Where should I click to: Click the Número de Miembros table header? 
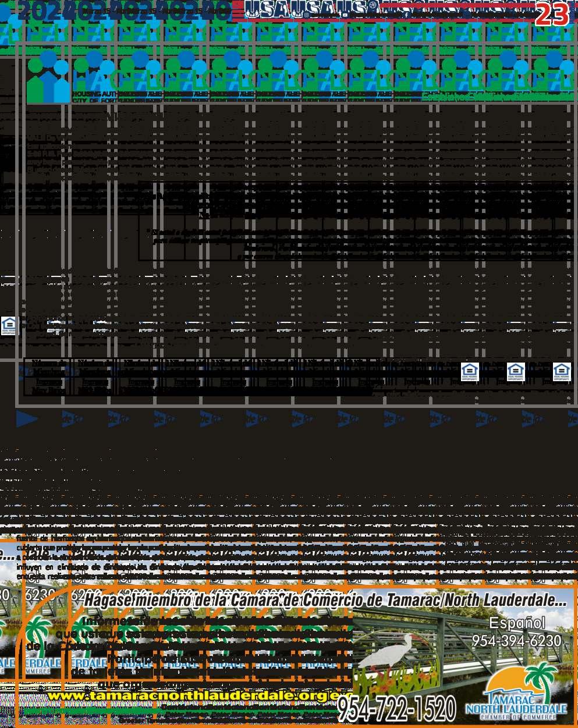(48, 368)
